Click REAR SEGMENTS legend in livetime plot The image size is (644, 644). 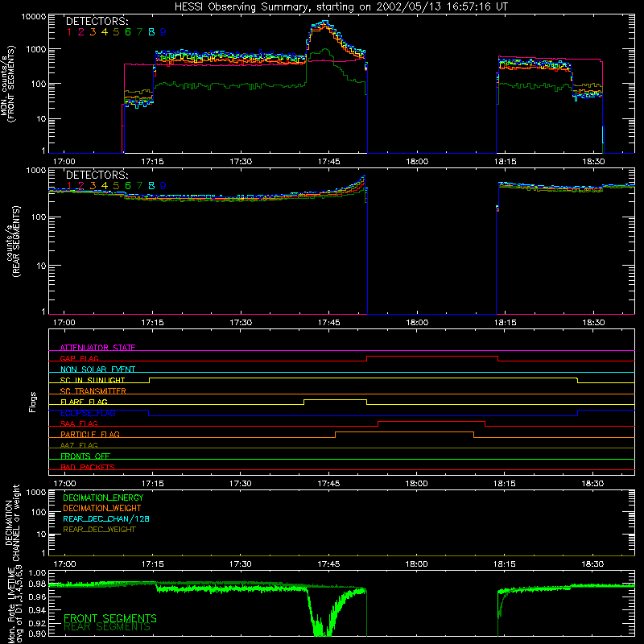pos(107,627)
